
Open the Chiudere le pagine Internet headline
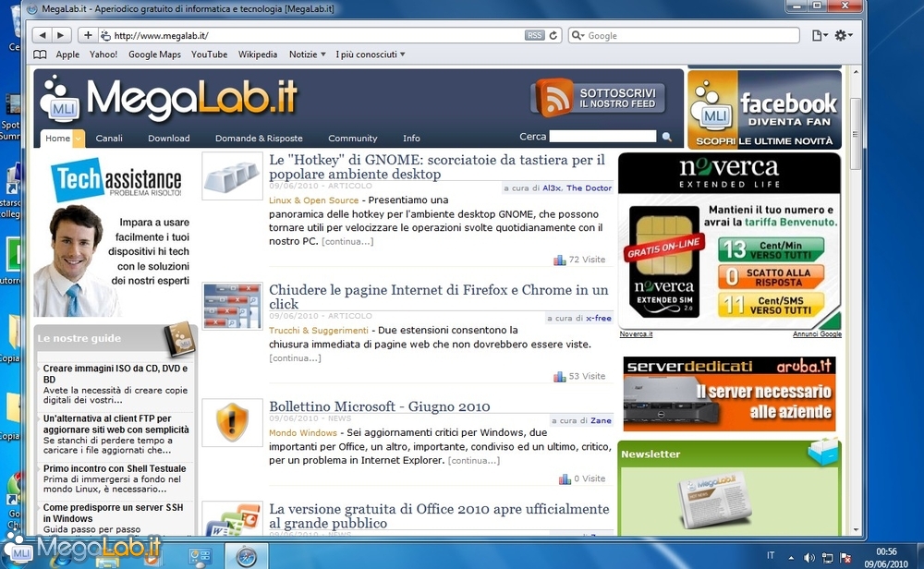pos(438,297)
